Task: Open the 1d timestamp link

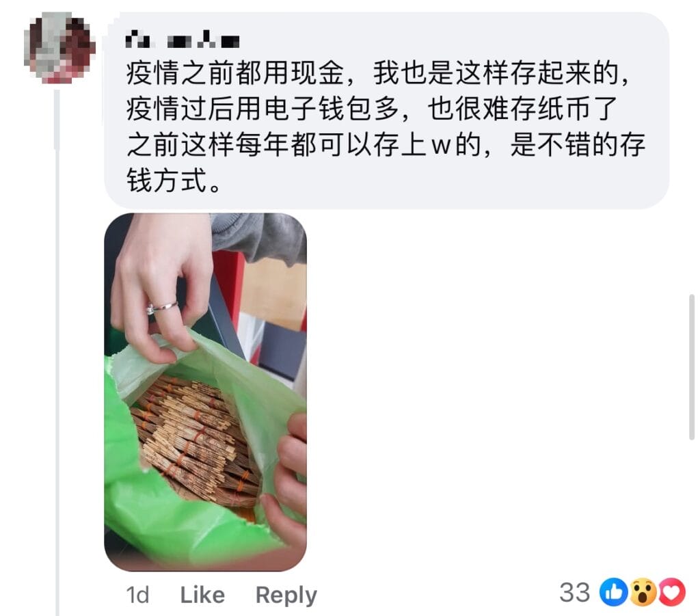Action: (137, 595)
